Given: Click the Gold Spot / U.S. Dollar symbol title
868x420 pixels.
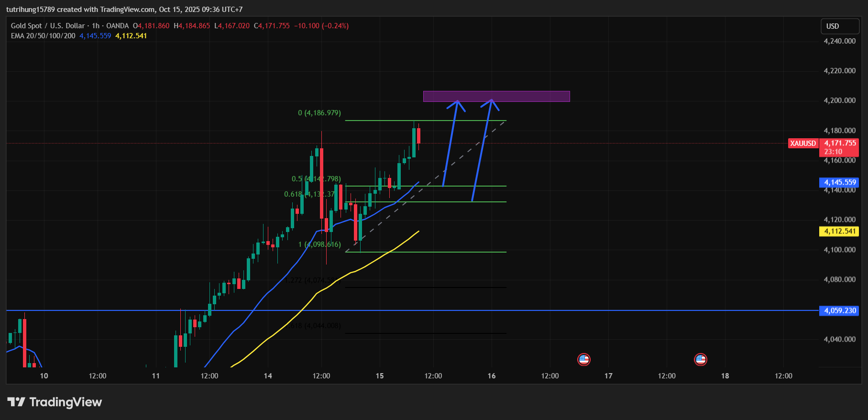Looking at the screenshot, I should (x=48, y=26).
